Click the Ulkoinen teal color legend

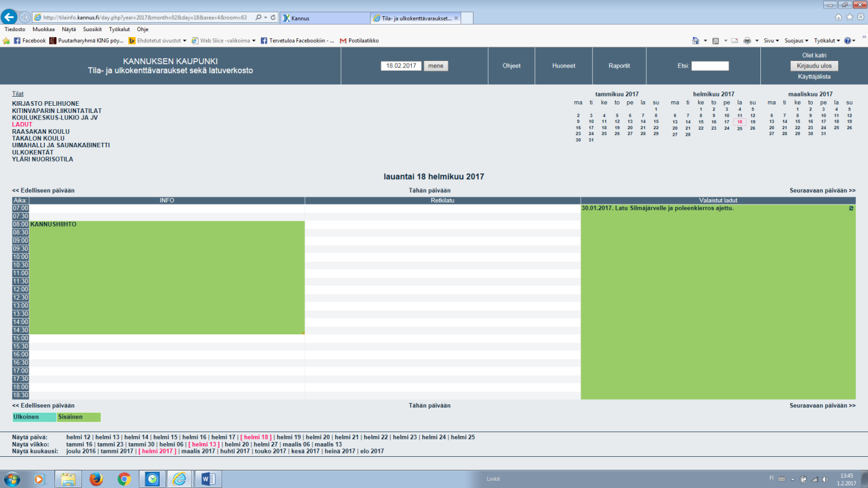pos(34,417)
